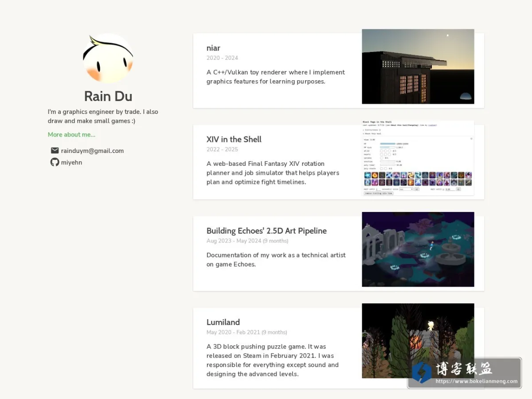
Task: Click the Lumiland game screenshot thumbnail
Action: [418, 340]
